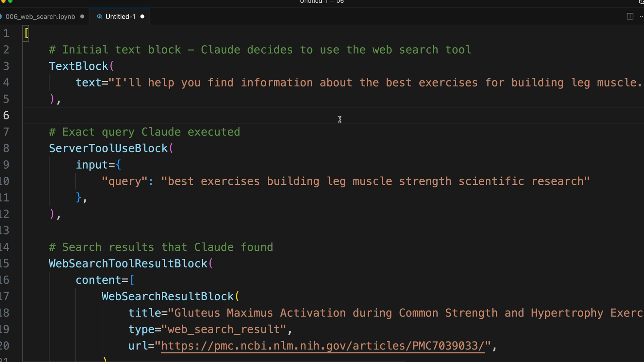
Task: Click the "web_search_result" type string
Action: pyautogui.click(x=224, y=329)
